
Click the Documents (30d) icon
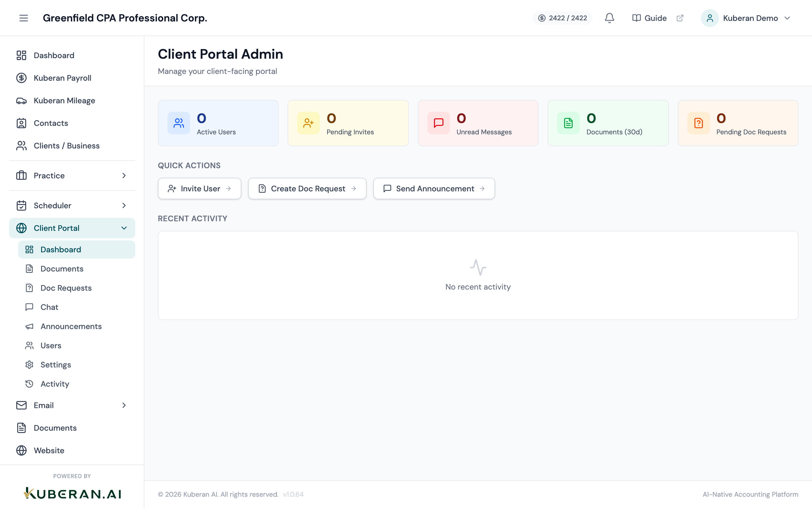click(x=568, y=123)
